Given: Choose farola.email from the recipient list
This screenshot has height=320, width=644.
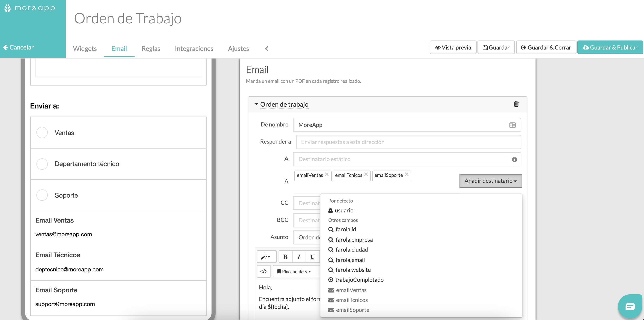Looking at the screenshot, I should (x=421, y=260).
